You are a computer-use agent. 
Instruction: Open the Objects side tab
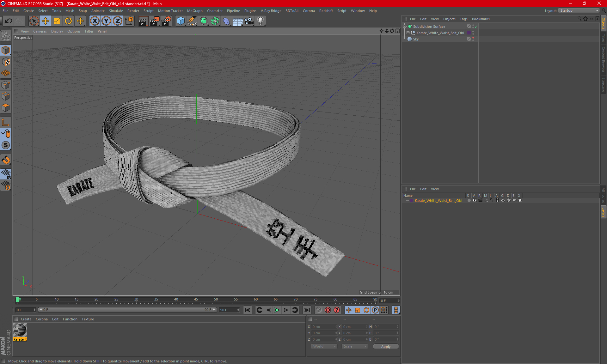603,23
